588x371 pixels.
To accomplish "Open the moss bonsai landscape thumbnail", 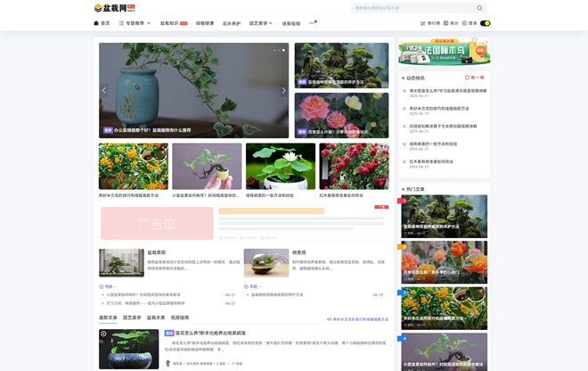I will (x=341, y=65).
